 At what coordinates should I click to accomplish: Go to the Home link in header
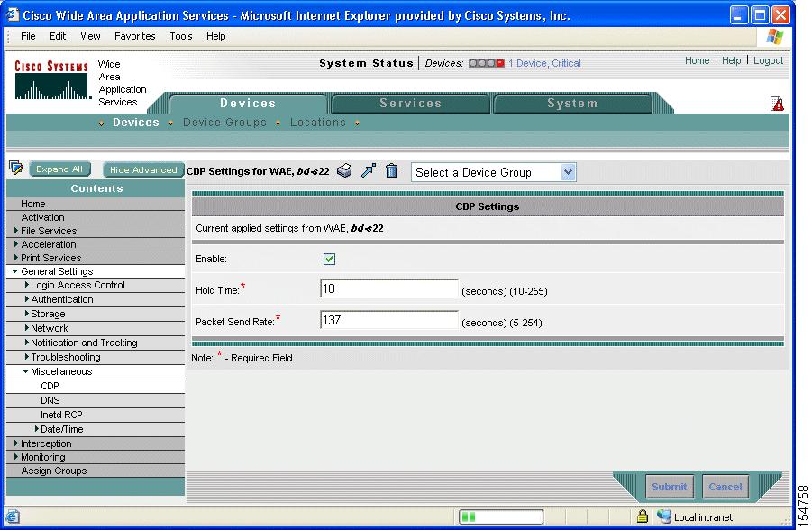tap(697, 60)
